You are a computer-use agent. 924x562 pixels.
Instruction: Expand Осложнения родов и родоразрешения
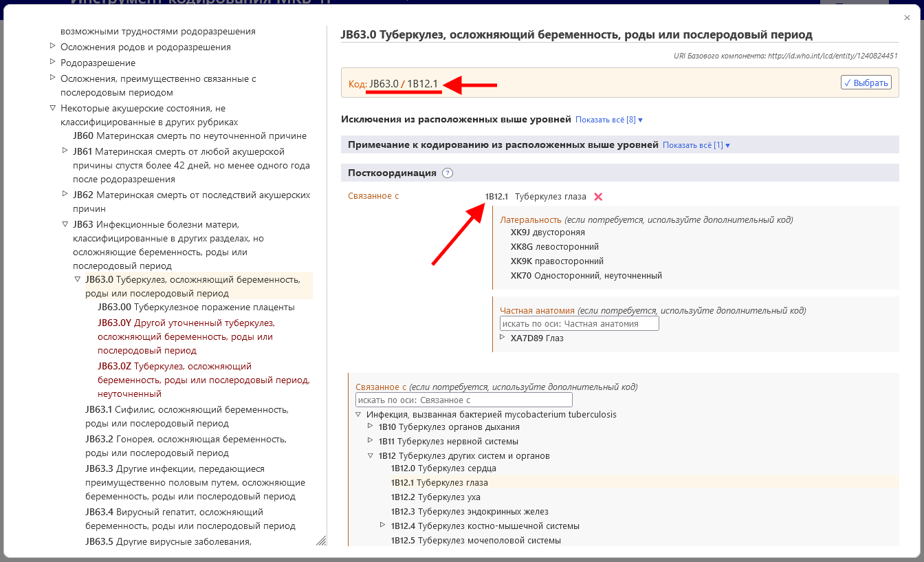click(52, 47)
